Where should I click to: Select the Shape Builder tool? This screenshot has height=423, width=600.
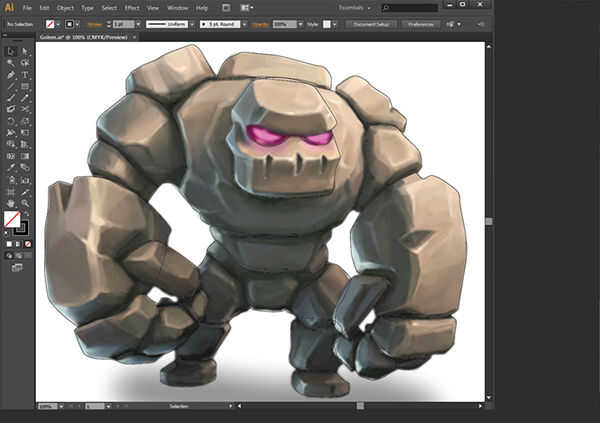11,145
